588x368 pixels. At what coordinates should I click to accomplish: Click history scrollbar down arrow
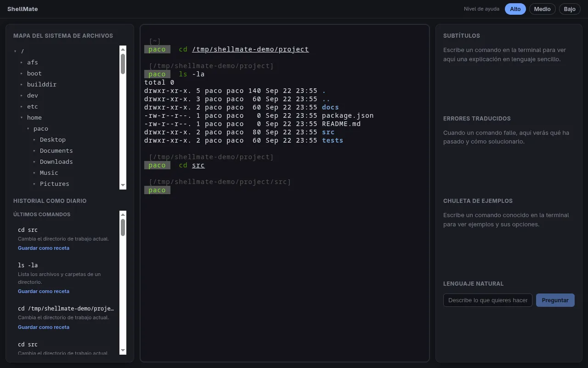123,351
